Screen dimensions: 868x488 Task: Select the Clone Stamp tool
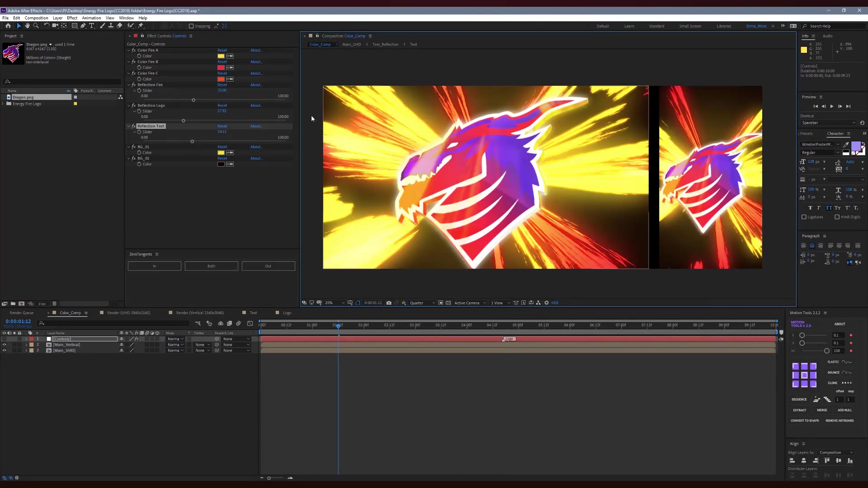tap(111, 26)
